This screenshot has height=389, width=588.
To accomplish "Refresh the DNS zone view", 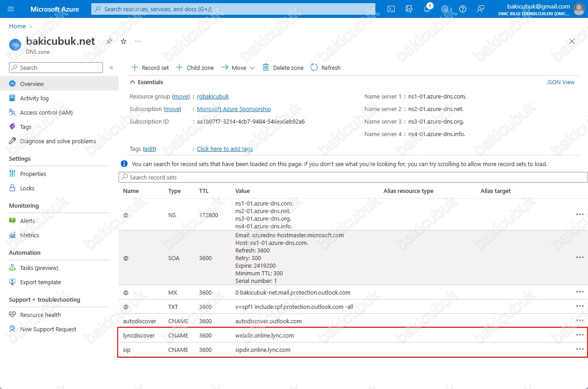I will coord(325,68).
